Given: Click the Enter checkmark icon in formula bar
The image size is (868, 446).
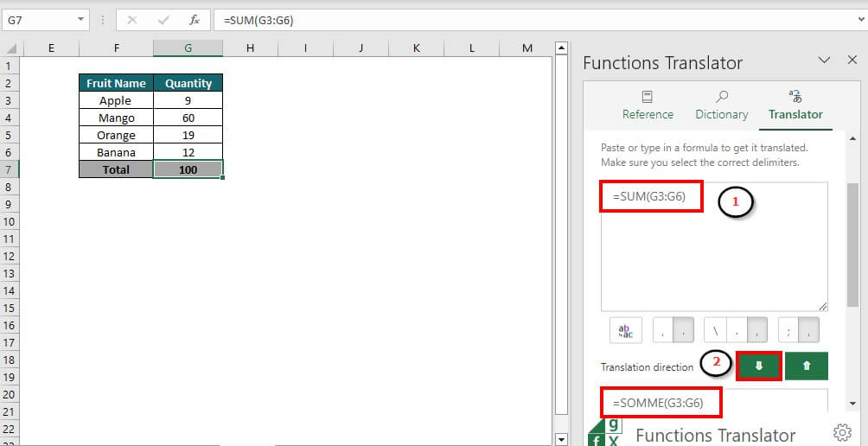Looking at the screenshot, I should (163, 21).
